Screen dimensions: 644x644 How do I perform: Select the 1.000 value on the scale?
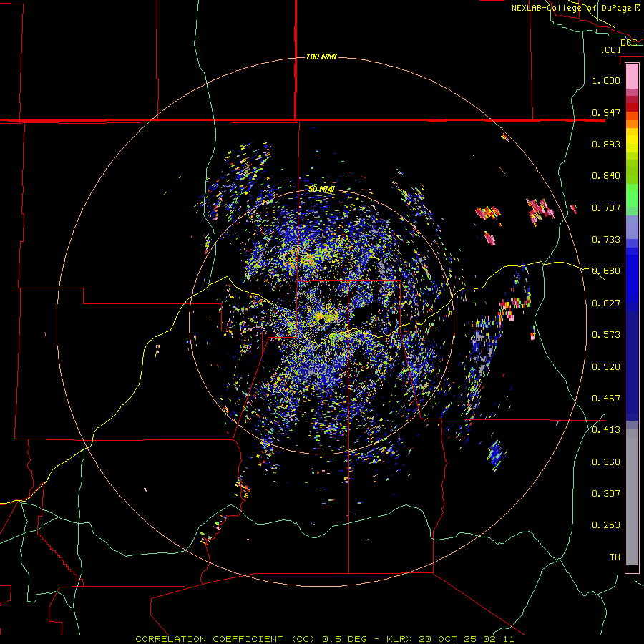(606, 80)
